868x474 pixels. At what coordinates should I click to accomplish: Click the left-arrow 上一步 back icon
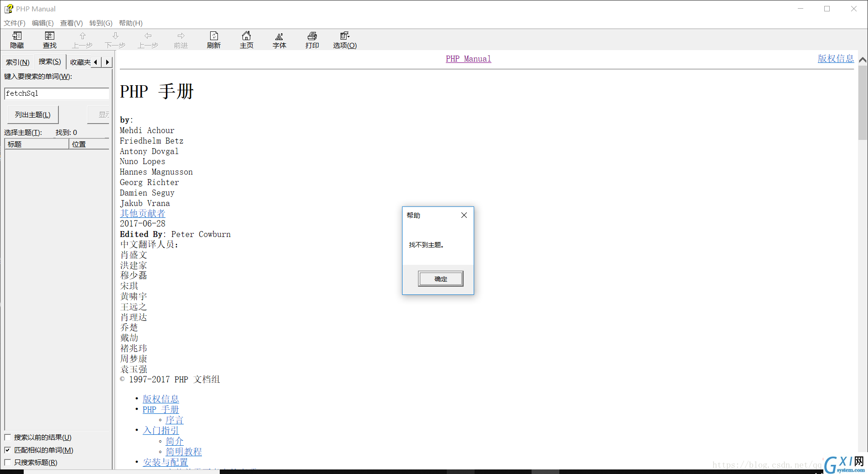coord(148,40)
